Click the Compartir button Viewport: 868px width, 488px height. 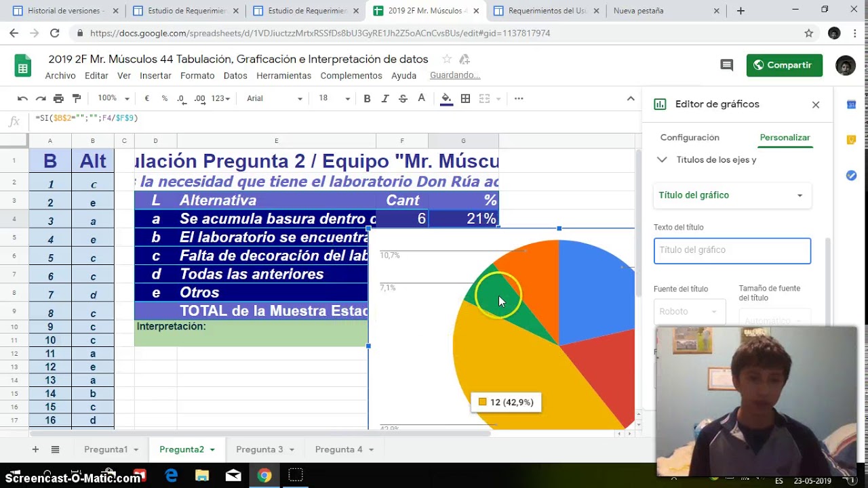784,65
